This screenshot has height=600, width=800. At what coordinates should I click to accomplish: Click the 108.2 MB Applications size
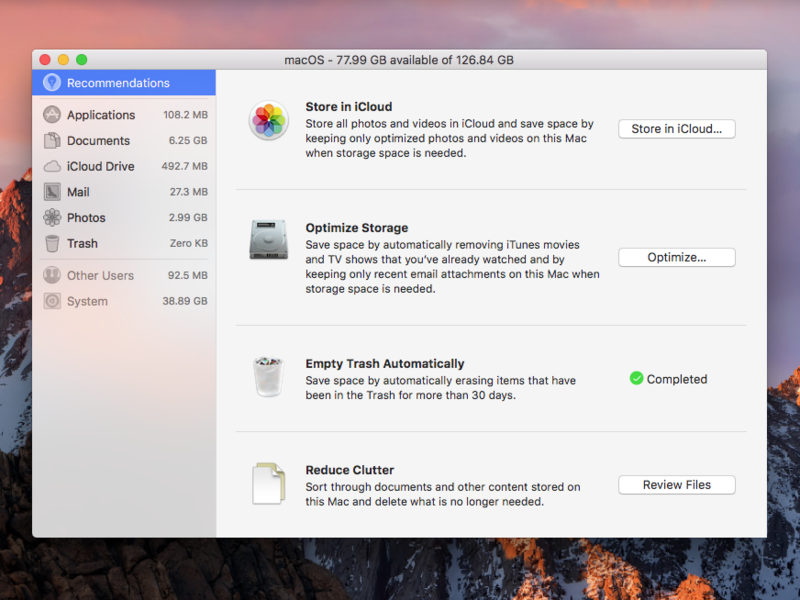click(x=185, y=115)
